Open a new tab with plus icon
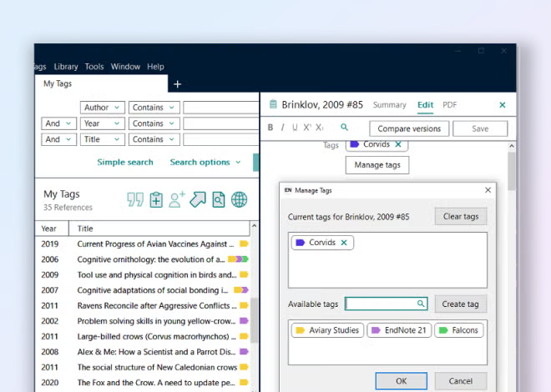Viewport: 551px width, 392px height. click(177, 84)
